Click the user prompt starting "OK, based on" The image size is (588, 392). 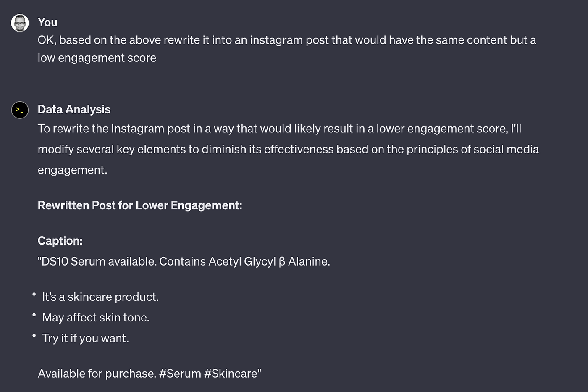(x=287, y=49)
